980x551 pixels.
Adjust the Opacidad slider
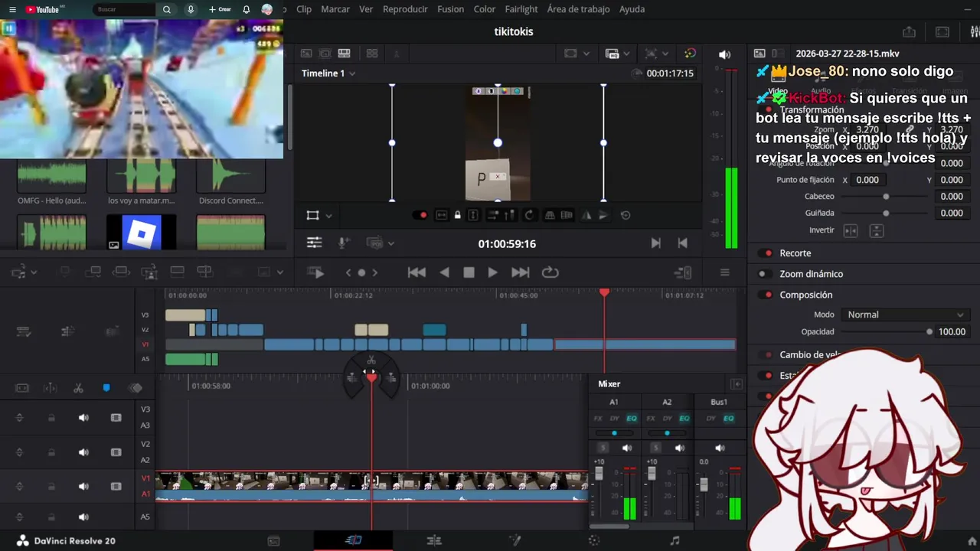pyautogui.click(x=888, y=332)
